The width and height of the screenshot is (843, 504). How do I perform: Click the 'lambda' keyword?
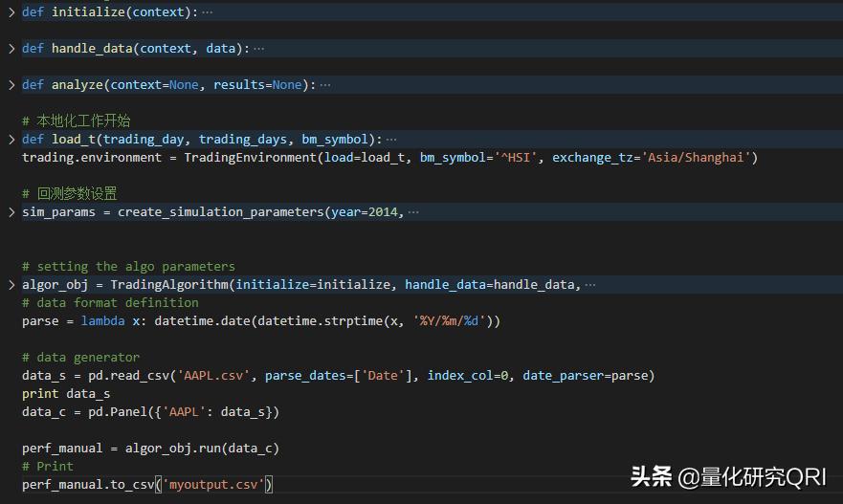[x=102, y=320]
